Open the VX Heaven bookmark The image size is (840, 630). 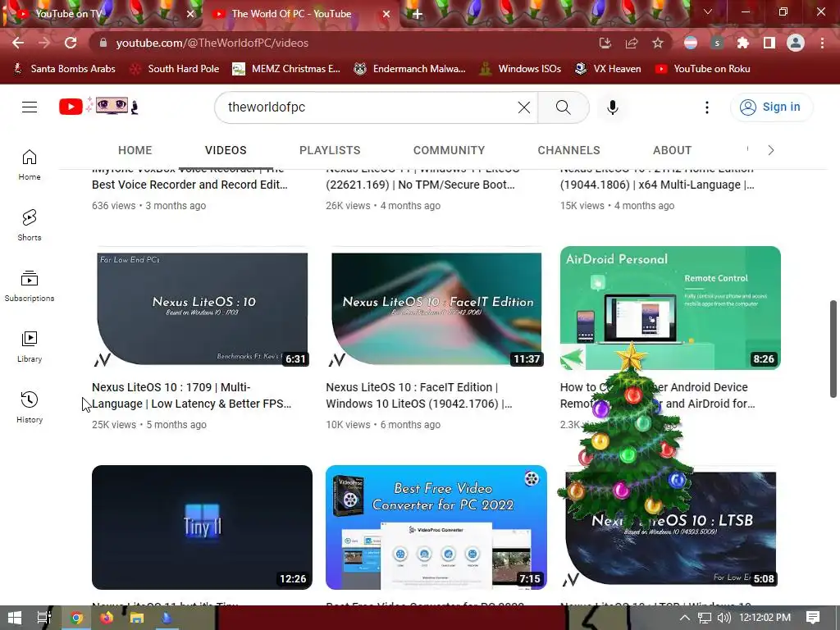point(608,69)
